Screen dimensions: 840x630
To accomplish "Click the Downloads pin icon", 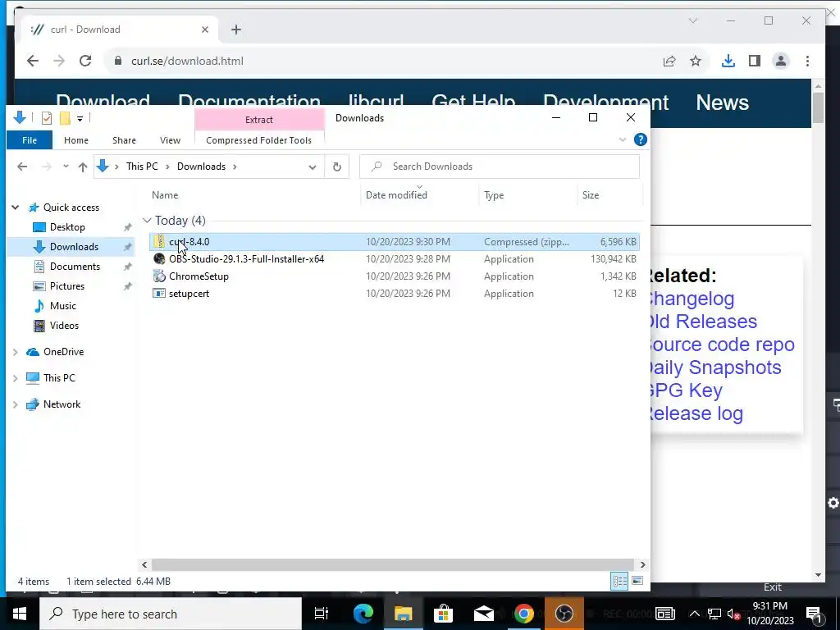I will tap(127, 247).
